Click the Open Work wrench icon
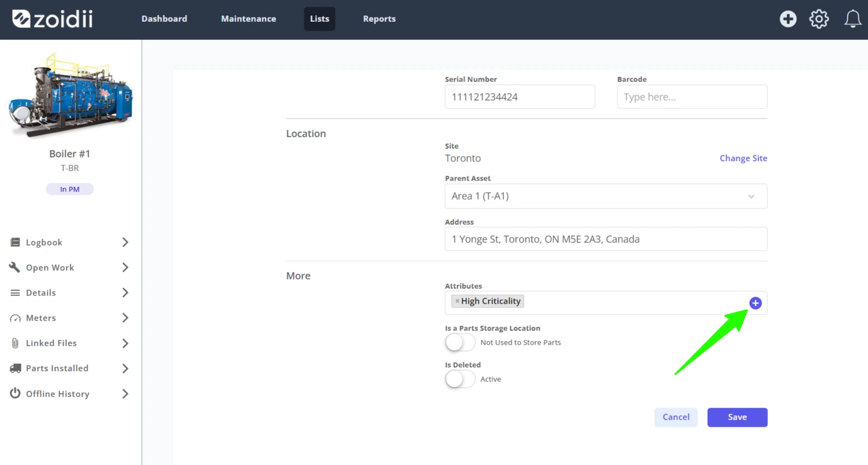 click(15, 267)
